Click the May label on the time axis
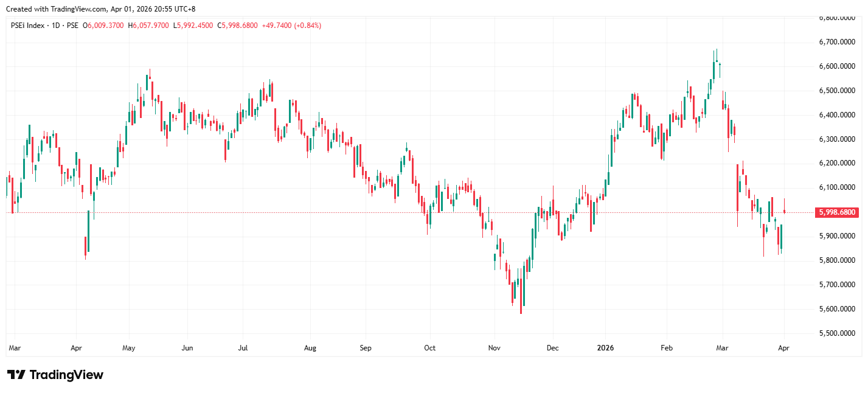This screenshot has height=393, width=868. 128,349
